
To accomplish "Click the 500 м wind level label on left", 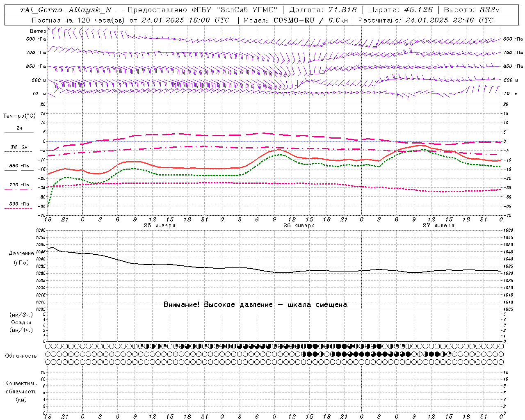I will point(39,80).
